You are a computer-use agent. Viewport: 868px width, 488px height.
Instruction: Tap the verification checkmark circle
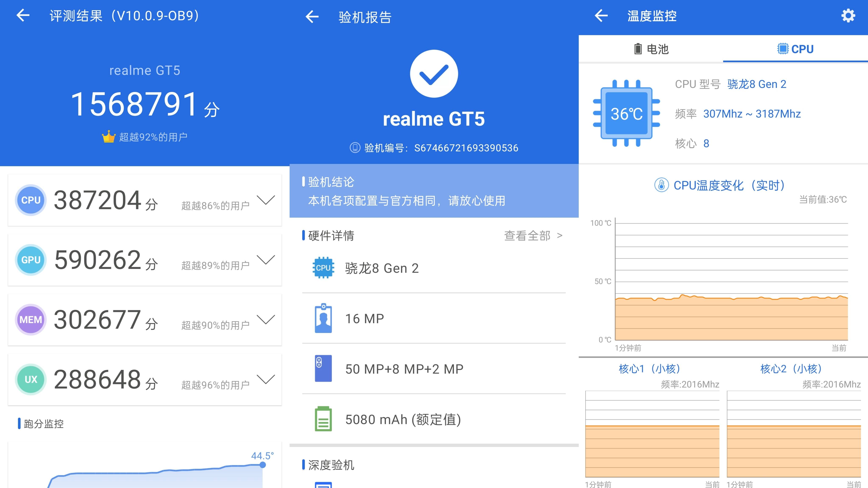(434, 74)
